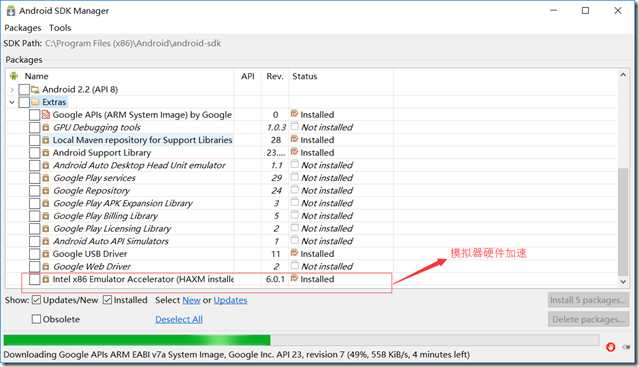Click the Local Maven repository package icon

46,140
